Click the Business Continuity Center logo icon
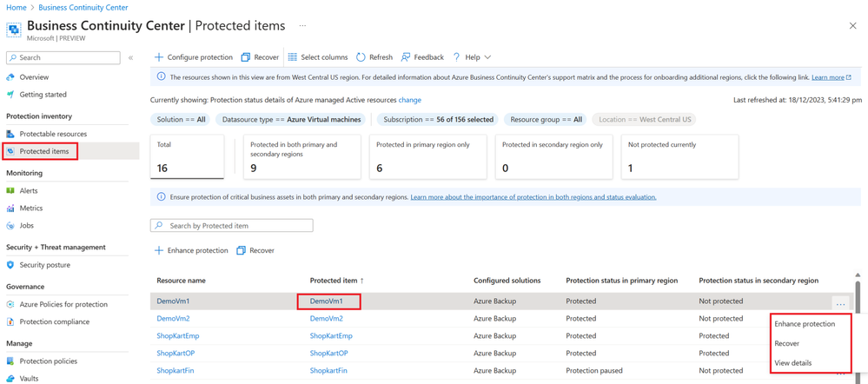The width and height of the screenshot is (868, 384). pyautogui.click(x=15, y=28)
